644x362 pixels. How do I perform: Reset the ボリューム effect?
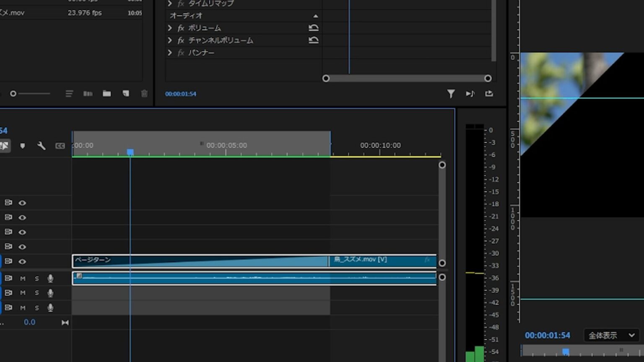pos(313,28)
